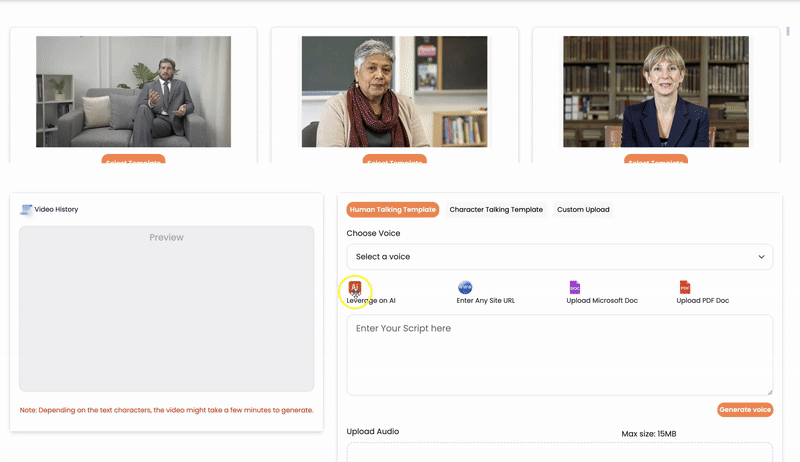Switch to Human Talking Template tab
Viewport: 800px width, 462px height.
coord(392,210)
